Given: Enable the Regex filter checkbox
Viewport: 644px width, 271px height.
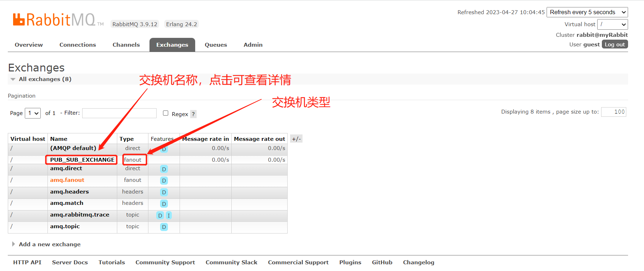Looking at the screenshot, I should pos(165,113).
